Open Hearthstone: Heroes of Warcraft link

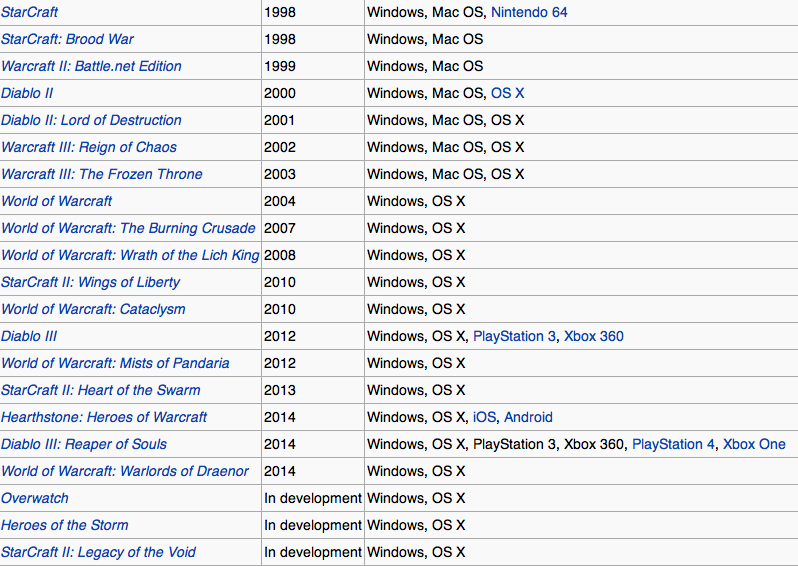tap(104, 417)
